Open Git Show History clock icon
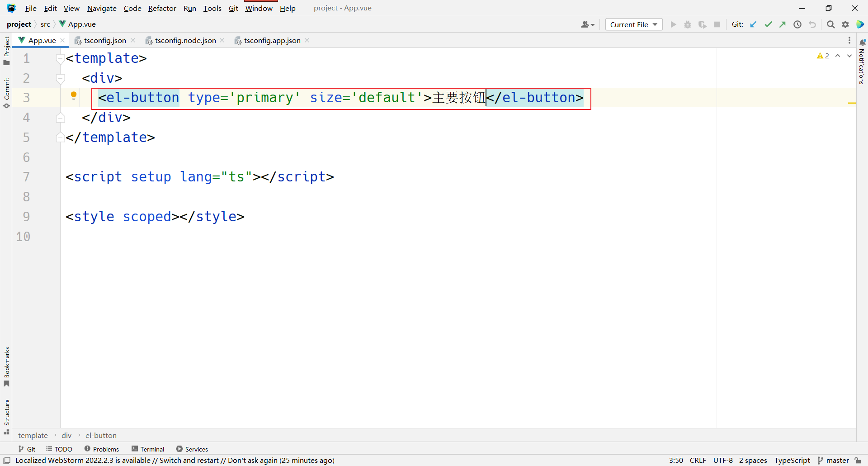 coord(797,24)
